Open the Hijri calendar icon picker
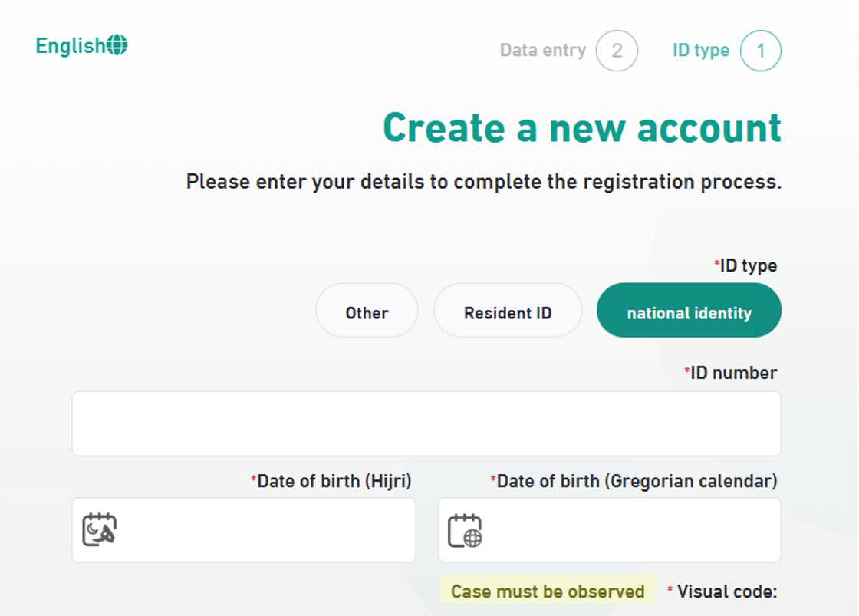The width and height of the screenshot is (859, 616). [100, 529]
